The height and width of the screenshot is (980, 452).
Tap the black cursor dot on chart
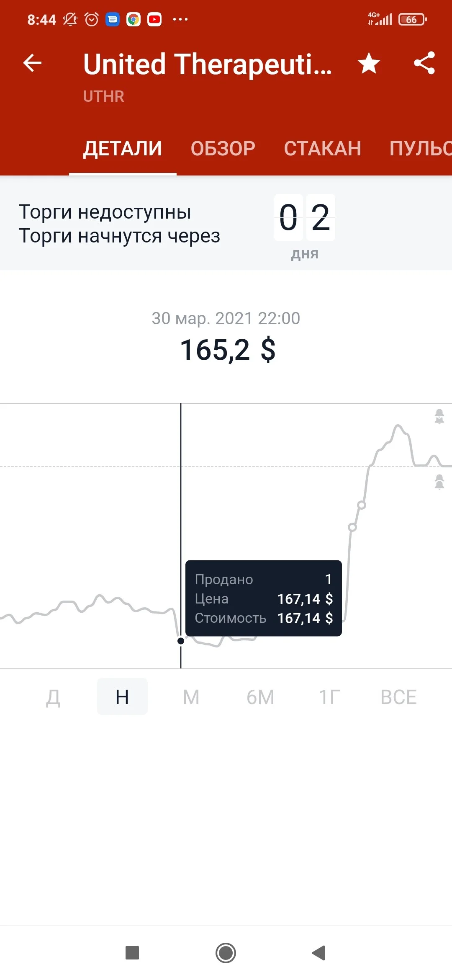(181, 641)
